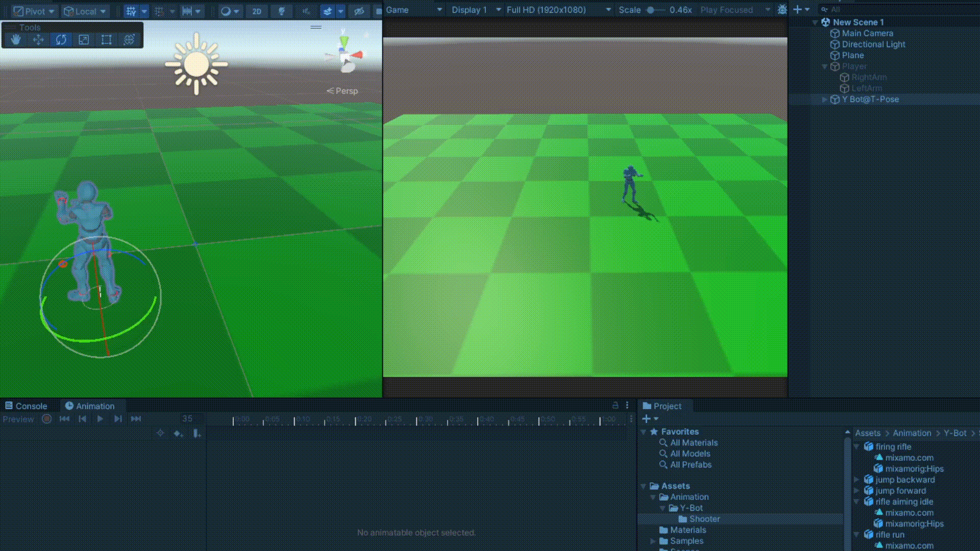Click the scene orientation gizmo
The width and height of the screenshot is (980, 551).
[346, 55]
